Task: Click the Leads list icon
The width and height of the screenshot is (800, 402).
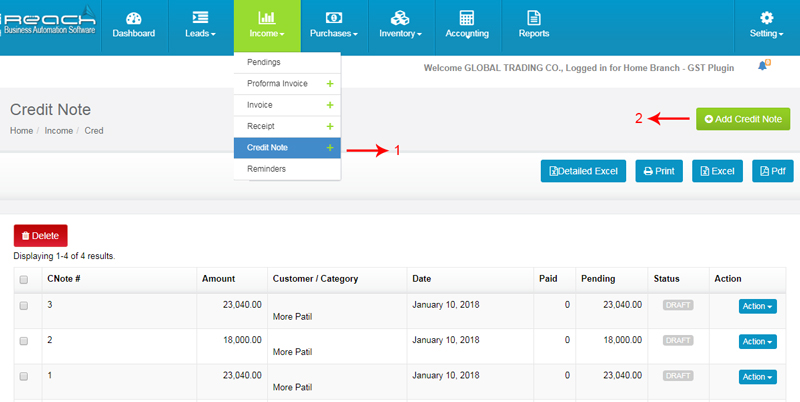Action: (x=200, y=18)
